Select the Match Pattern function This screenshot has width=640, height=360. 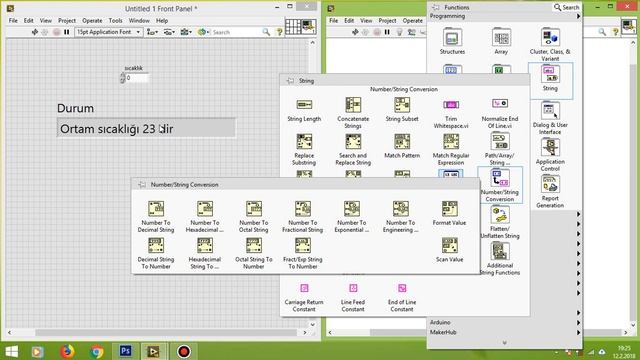click(x=402, y=146)
